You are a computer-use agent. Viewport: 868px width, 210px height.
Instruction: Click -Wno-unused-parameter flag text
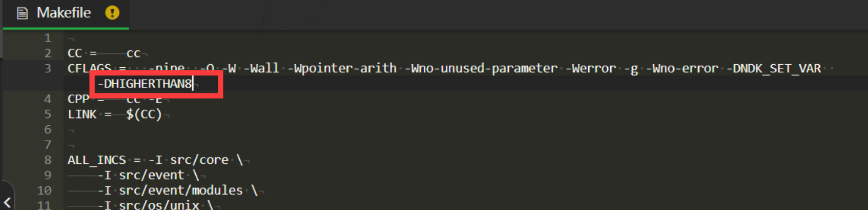481,68
